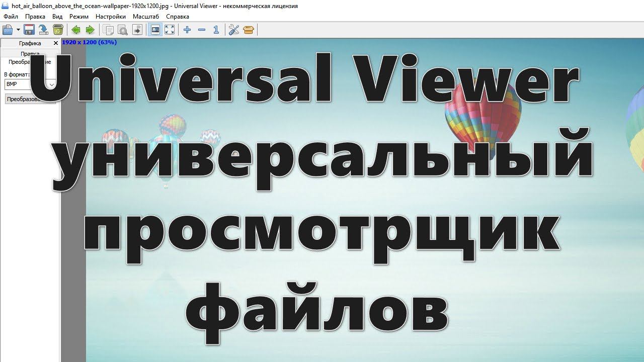The height and width of the screenshot is (362, 644).
Task: Open the BMP format dropdown
Action: point(30,84)
